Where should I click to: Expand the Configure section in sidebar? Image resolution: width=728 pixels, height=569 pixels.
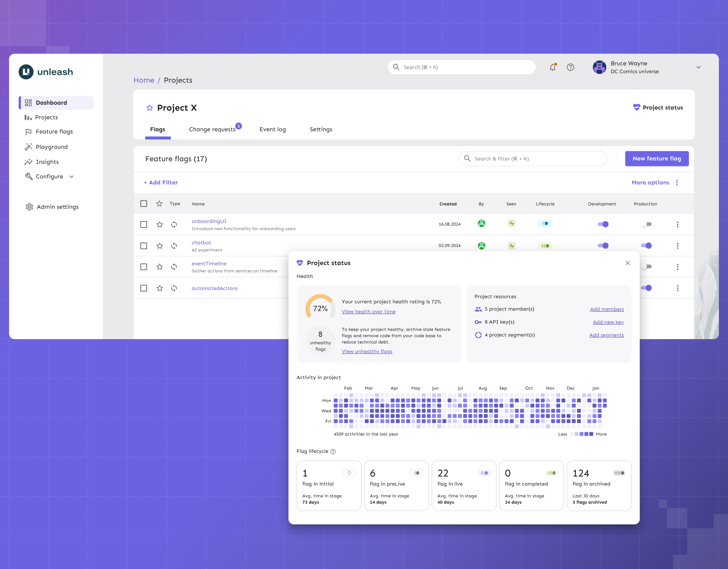tap(72, 176)
